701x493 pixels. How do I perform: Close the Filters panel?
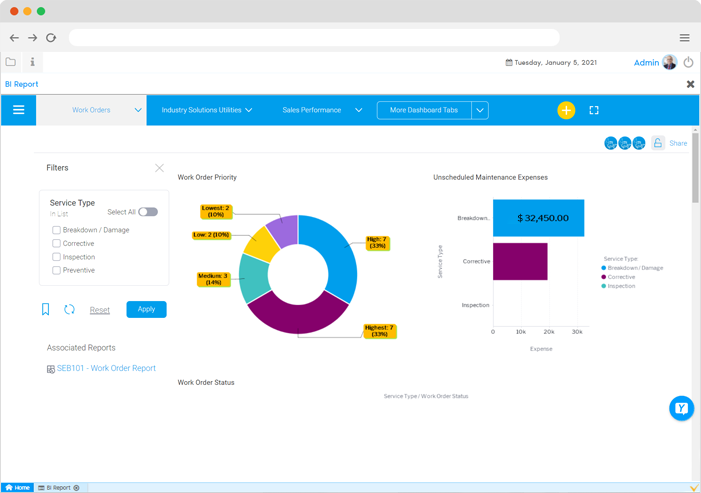coord(159,168)
